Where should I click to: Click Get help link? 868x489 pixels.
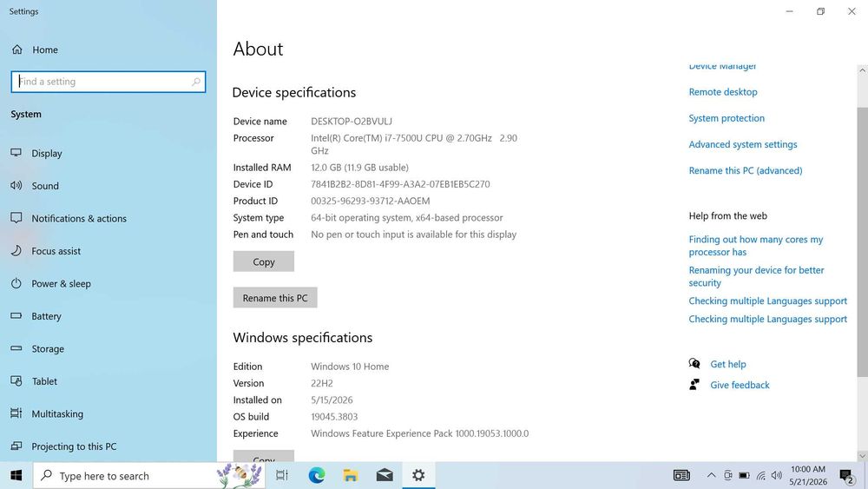tap(728, 365)
